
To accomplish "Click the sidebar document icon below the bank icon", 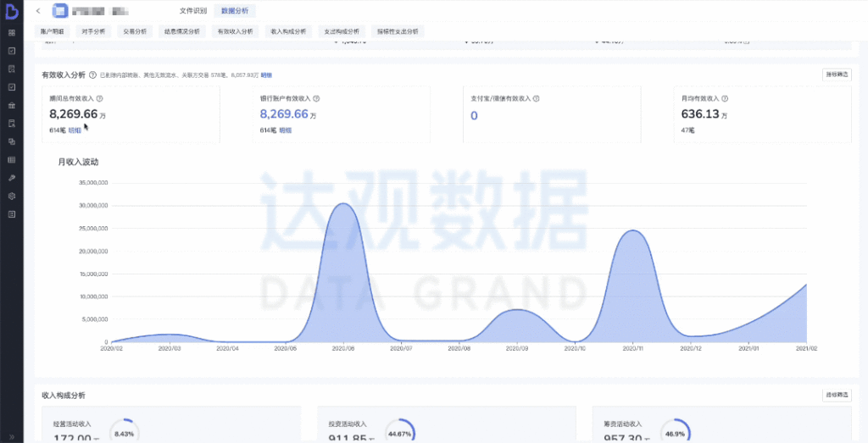I will click(12, 124).
